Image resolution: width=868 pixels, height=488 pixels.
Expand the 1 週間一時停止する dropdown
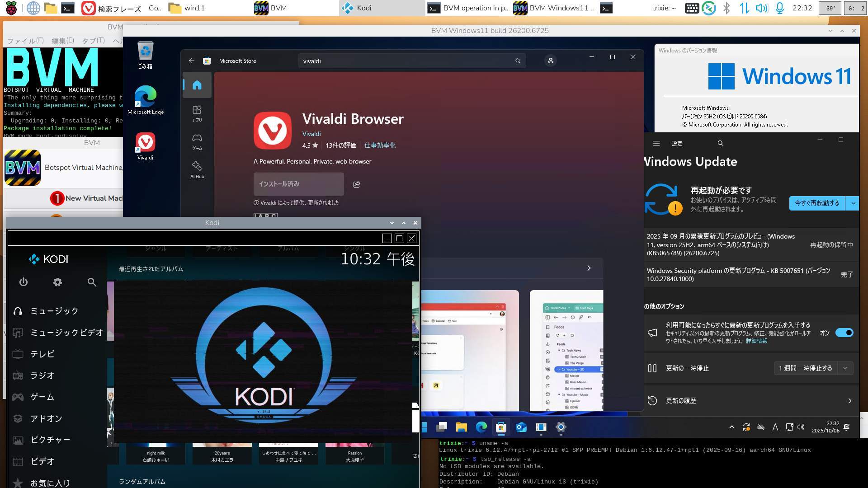pyautogui.click(x=845, y=368)
